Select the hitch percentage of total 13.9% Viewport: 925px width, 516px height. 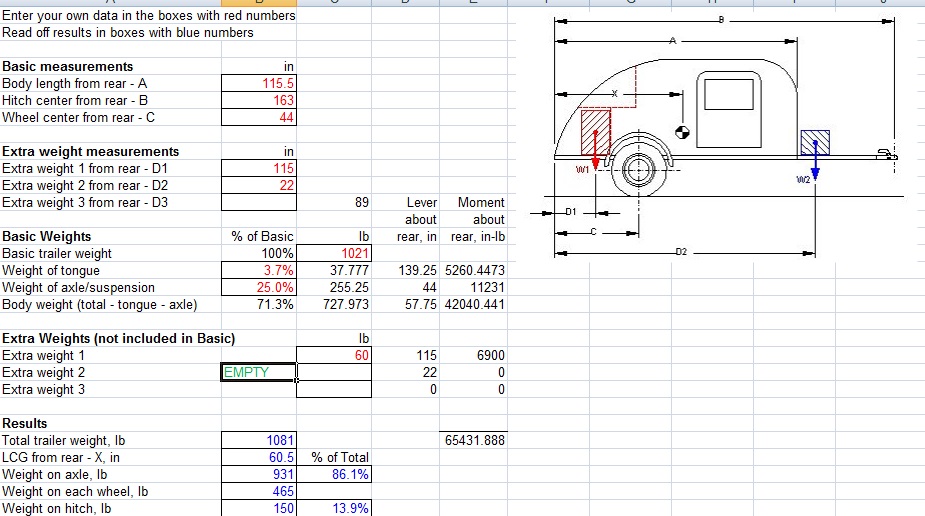(x=334, y=508)
